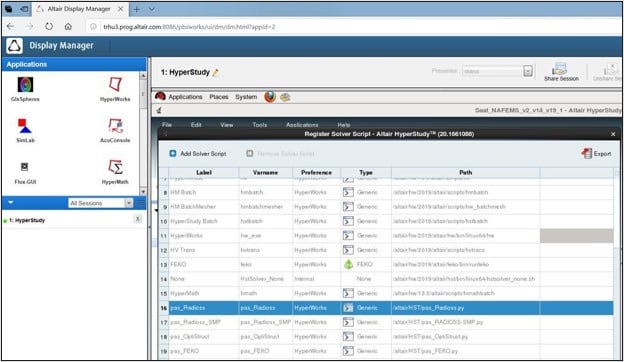Close the 1: HyperStudy session with X
Viewport: 624px width, 362px height.
tap(138, 219)
